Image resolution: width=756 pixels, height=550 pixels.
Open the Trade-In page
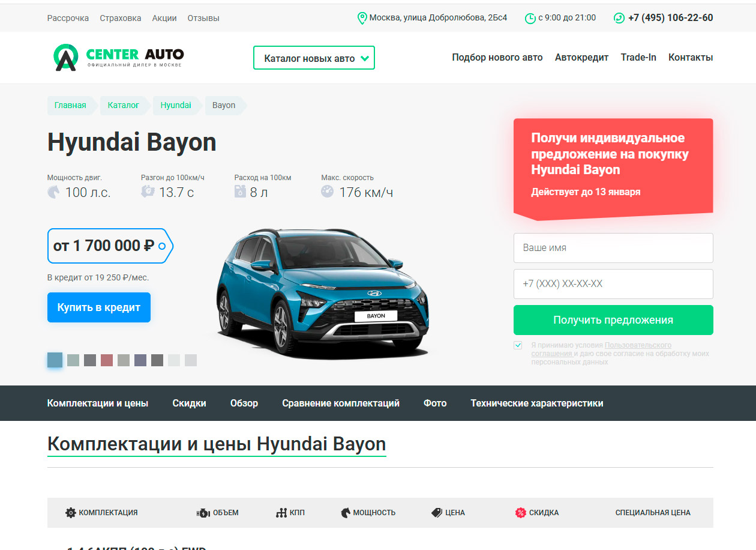[638, 58]
